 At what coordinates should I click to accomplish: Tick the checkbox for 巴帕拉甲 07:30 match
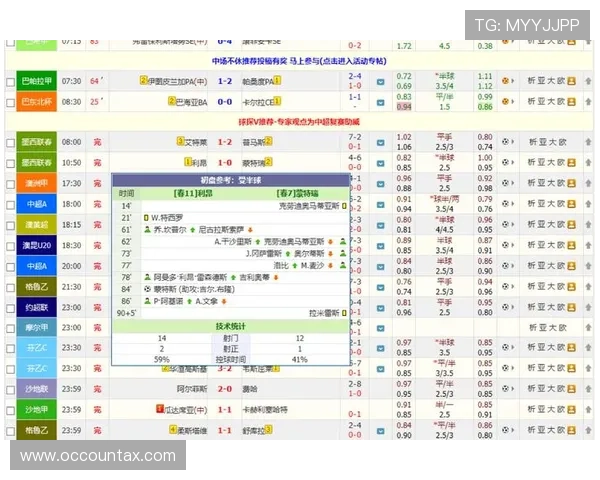pyautogui.click(x=11, y=82)
